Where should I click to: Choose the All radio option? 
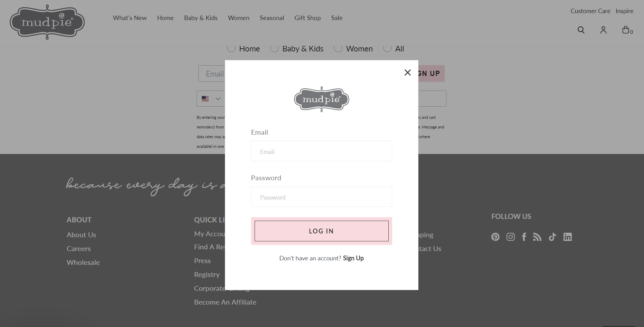[x=387, y=48]
